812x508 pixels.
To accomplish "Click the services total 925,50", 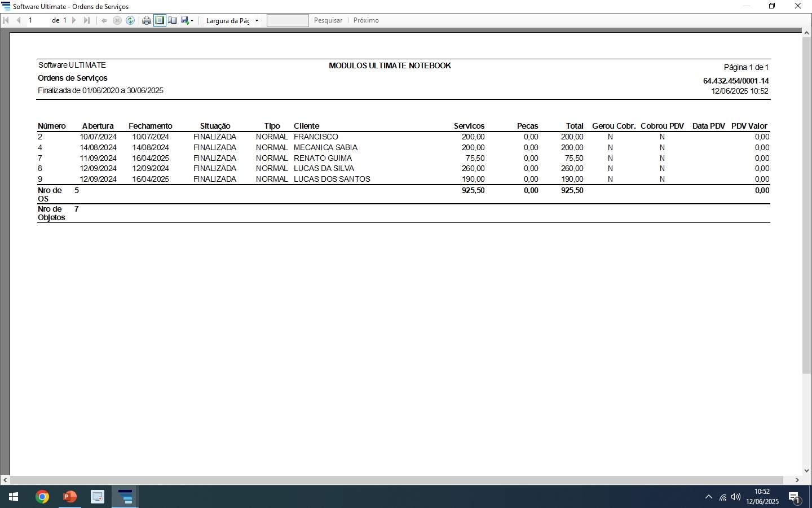I will (473, 190).
